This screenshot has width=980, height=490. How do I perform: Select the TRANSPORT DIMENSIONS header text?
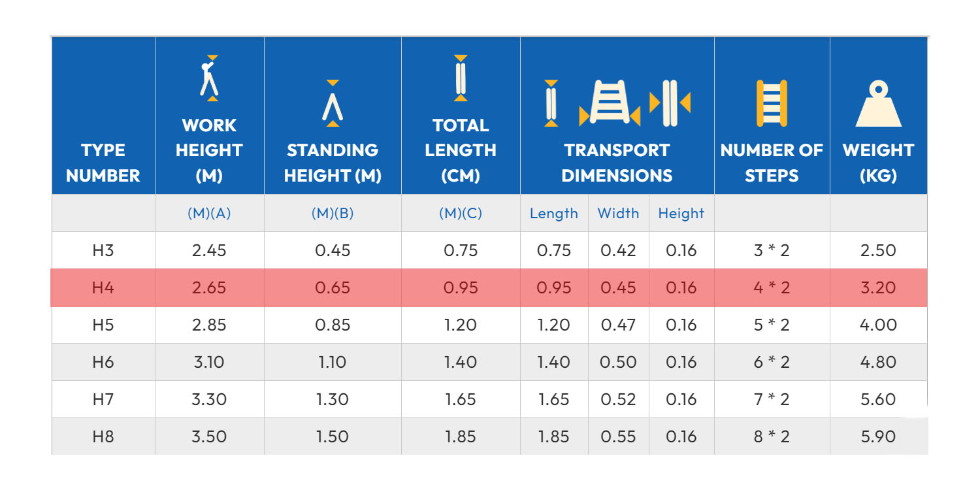click(x=617, y=163)
